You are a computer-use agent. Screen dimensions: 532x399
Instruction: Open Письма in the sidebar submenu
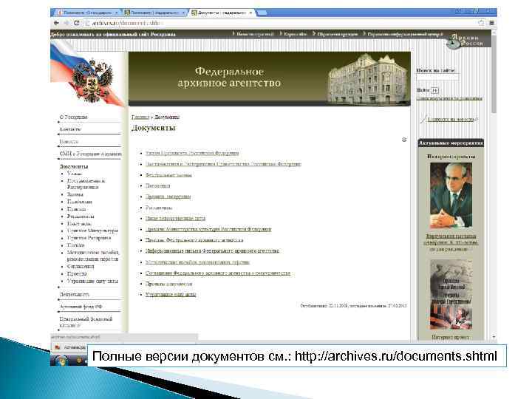[76, 245]
